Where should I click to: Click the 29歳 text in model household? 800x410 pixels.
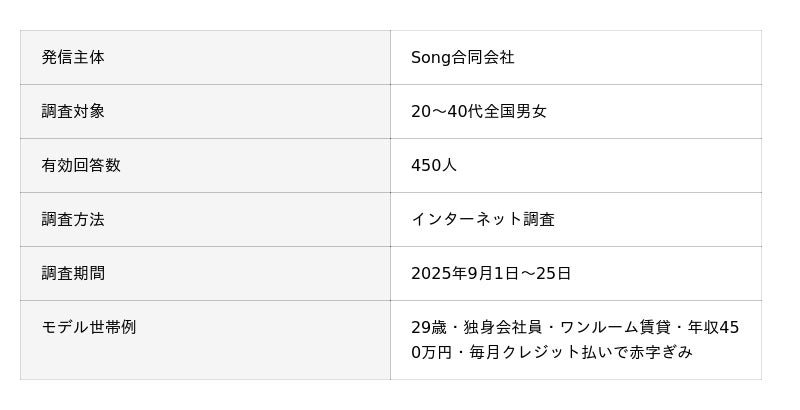pos(427,328)
